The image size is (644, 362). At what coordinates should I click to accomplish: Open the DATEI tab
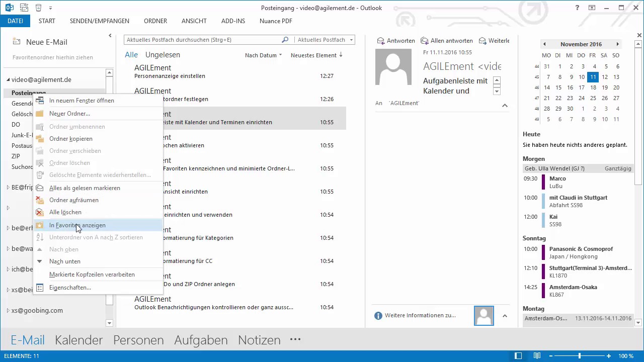pos(15,21)
